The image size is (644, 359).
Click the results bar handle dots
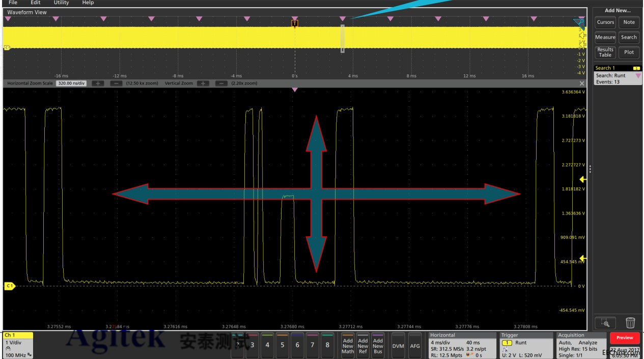click(x=590, y=169)
